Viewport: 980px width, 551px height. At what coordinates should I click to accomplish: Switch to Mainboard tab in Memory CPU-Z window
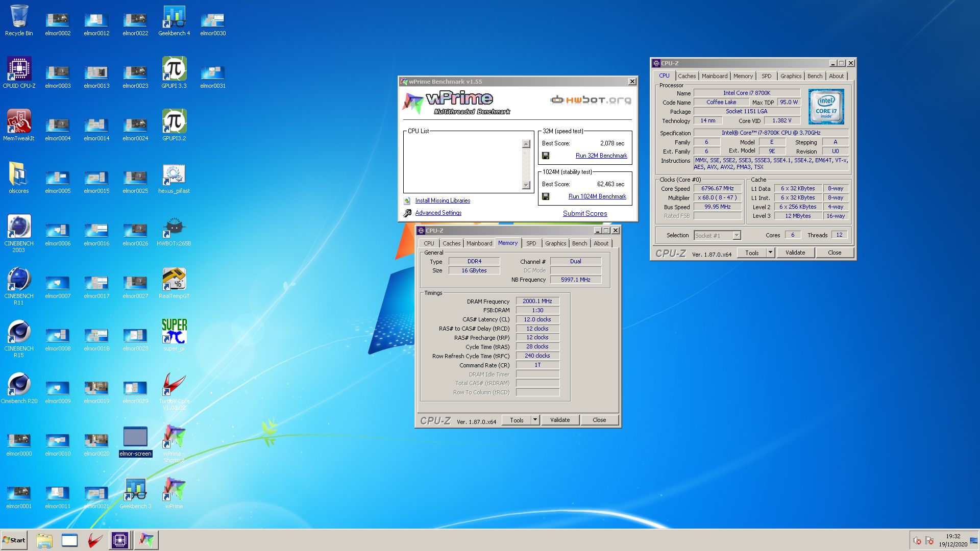(479, 243)
